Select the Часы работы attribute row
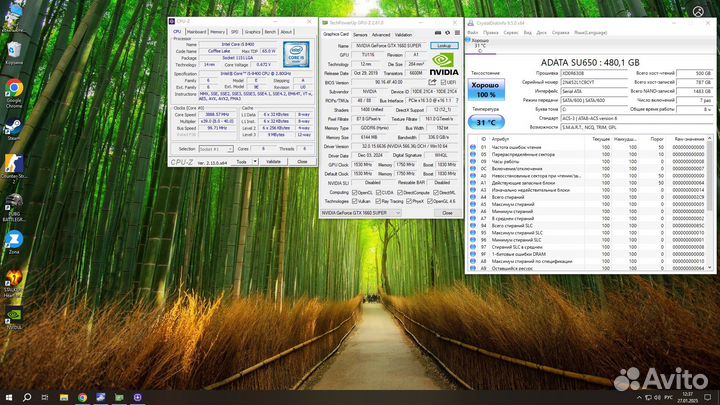 pos(588,162)
